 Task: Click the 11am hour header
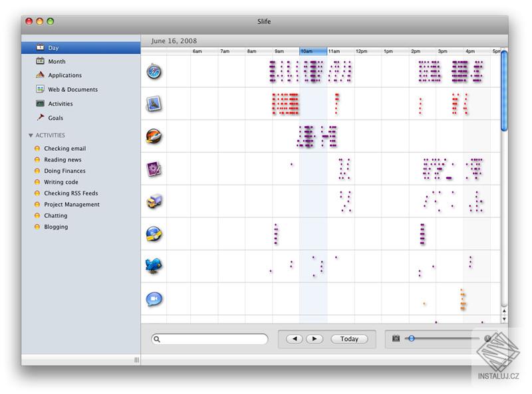pos(334,51)
